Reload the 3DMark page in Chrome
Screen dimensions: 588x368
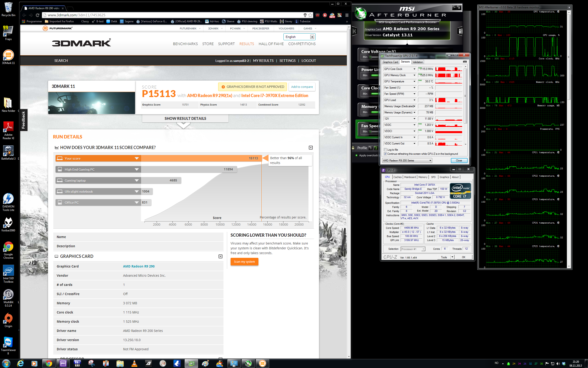coord(37,15)
